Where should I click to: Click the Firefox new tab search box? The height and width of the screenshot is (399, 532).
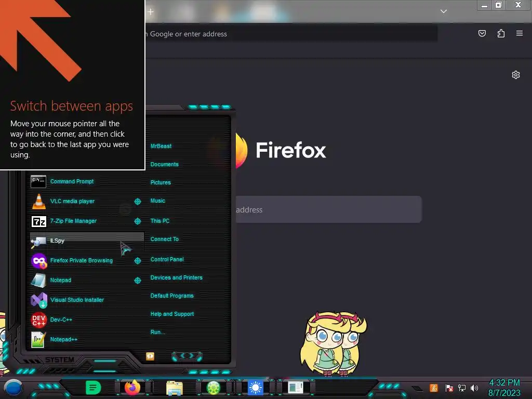(329, 210)
